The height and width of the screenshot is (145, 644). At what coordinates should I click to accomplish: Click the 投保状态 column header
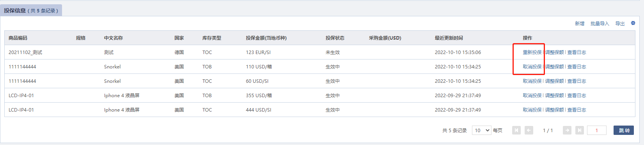335,38
